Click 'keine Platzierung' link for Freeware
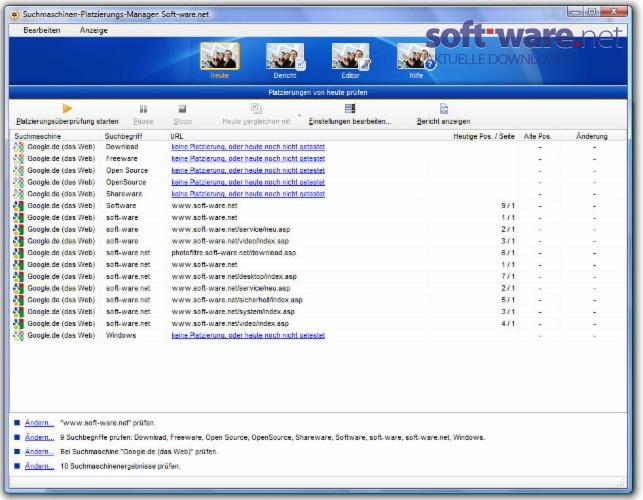Viewport: 643px width, 500px height. 248,159
